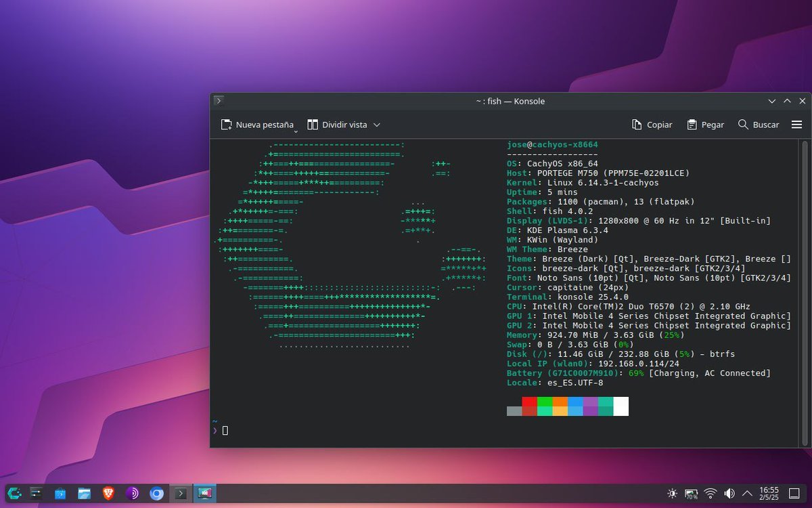Open the CachyOS application launcher

[x=14, y=494]
